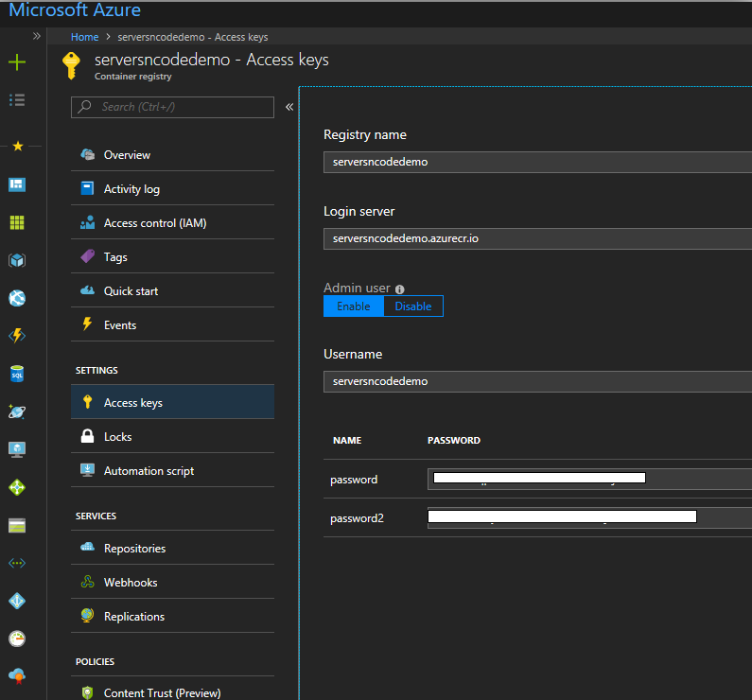The width and height of the screenshot is (752, 700).
Task: Click the Events lightning bolt icon
Action: click(87, 324)
